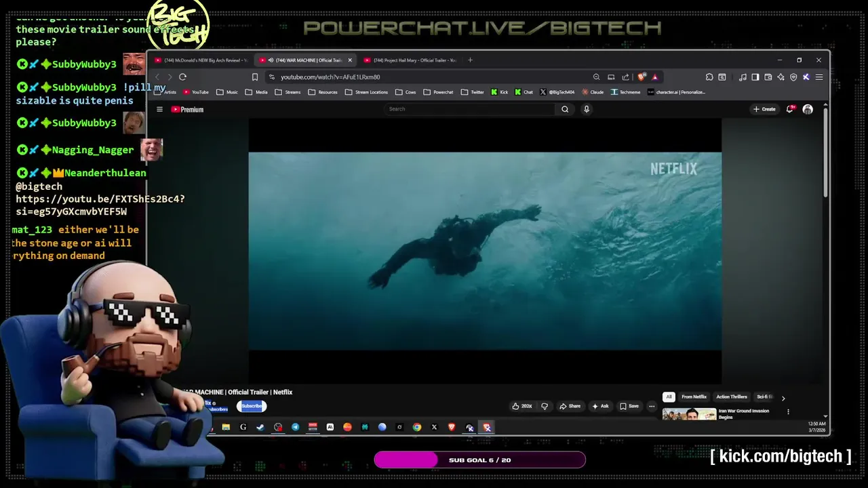Open the Twitter bookmark folder
The width and height of the screenshot is (868, 488).
472,92
